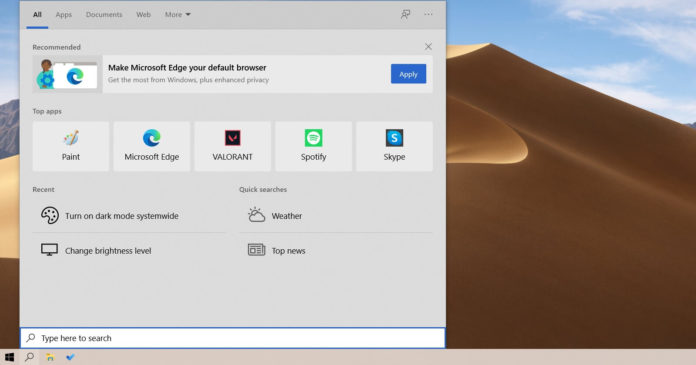The width and height of the screenshot is (696, 365).
Task: Open File Explorer from the taskbar
Action: (50, 357)
